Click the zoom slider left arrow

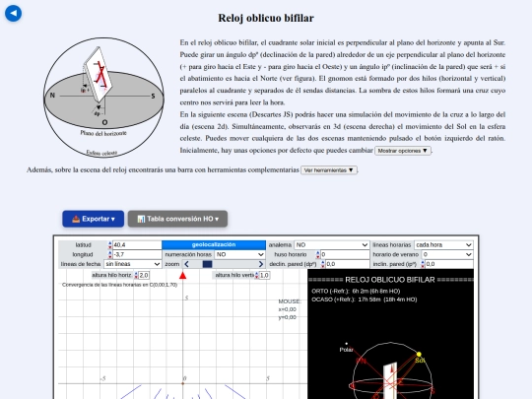point(186,264)
